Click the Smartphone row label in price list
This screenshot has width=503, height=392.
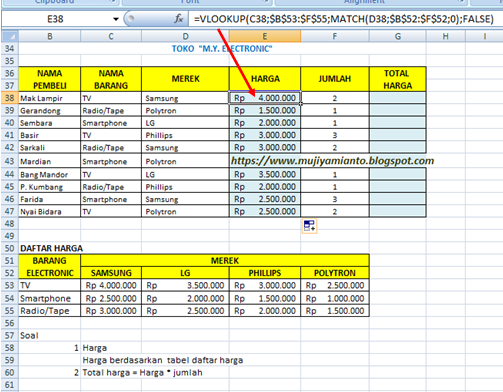(49, 298)
